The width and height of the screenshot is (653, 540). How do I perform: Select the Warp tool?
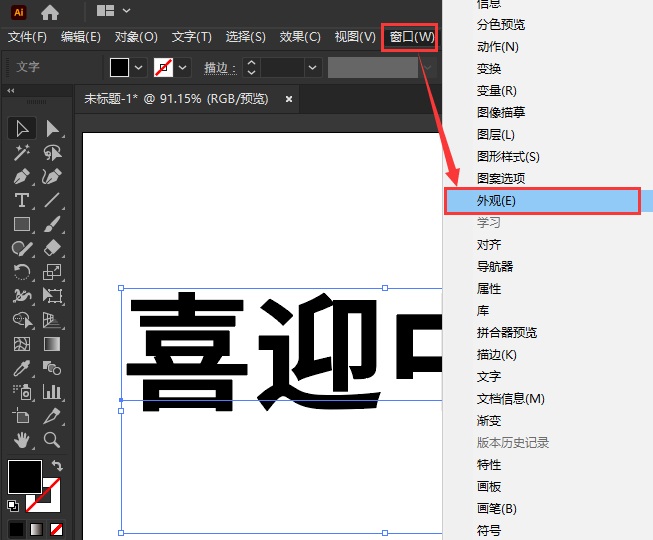[x=22, y=296]
